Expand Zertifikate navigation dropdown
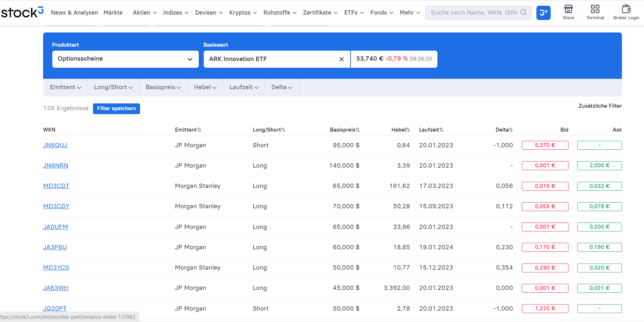644x322 pixels. (320, 12)
